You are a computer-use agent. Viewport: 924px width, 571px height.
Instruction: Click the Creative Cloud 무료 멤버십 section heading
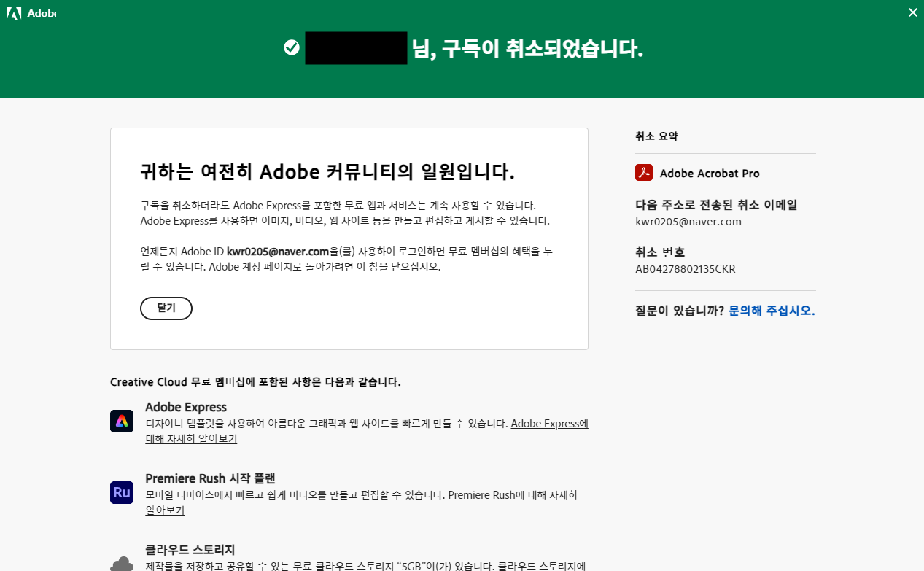[x=255, y=382]
